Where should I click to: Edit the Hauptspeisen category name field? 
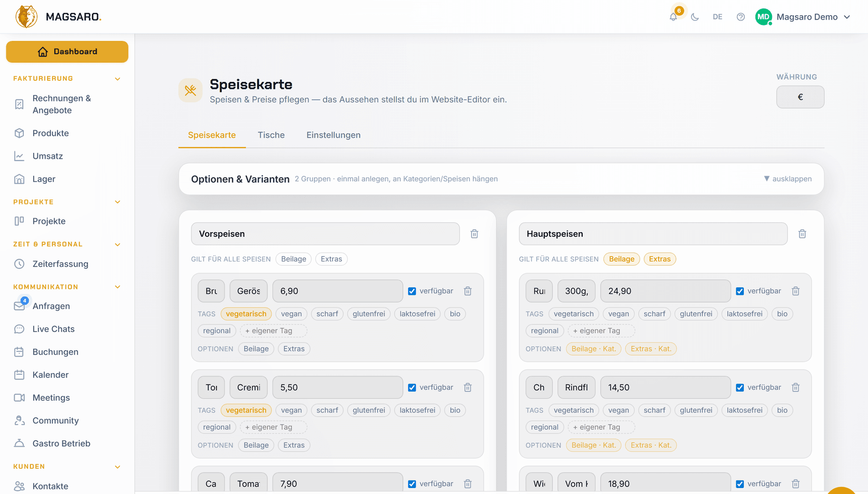(x=653, y=234)
